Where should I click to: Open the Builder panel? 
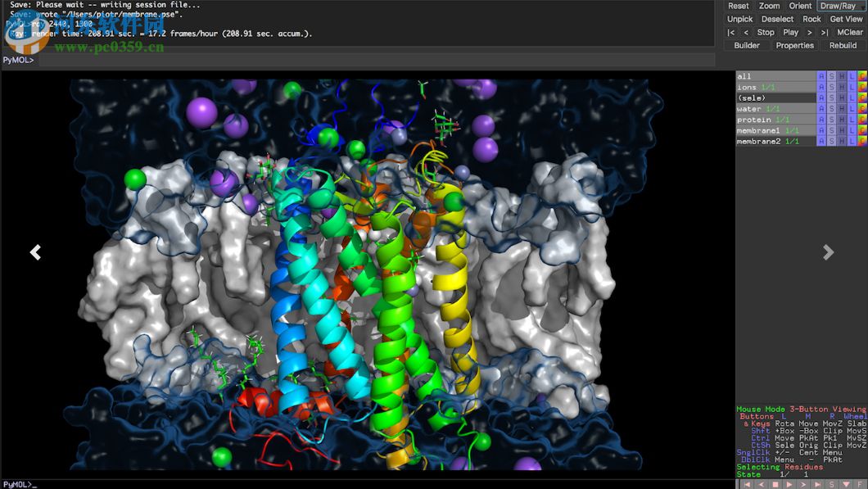(x=747, y=46)
